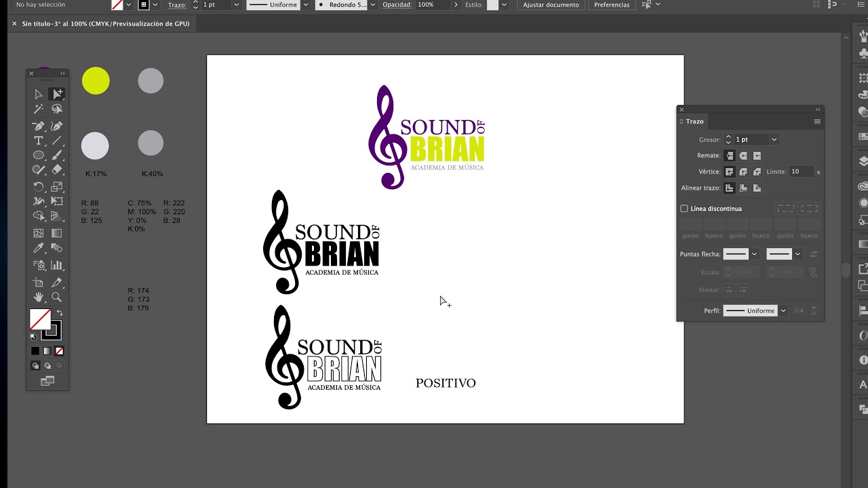Align stroke to inside
The width and height of the screenshot is (868, 488).
pyautogui.click(x=743, y=188)
